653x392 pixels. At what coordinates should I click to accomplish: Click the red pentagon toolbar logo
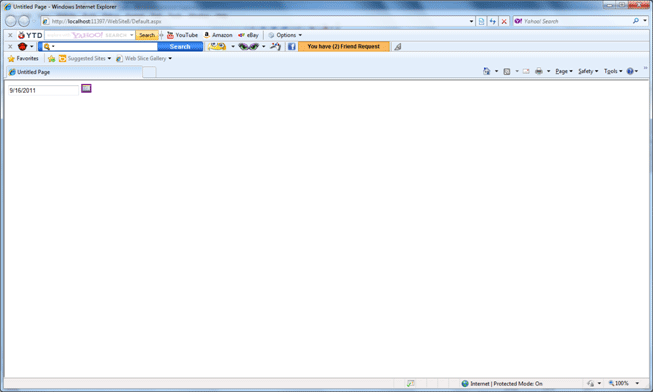coord(22,47)
